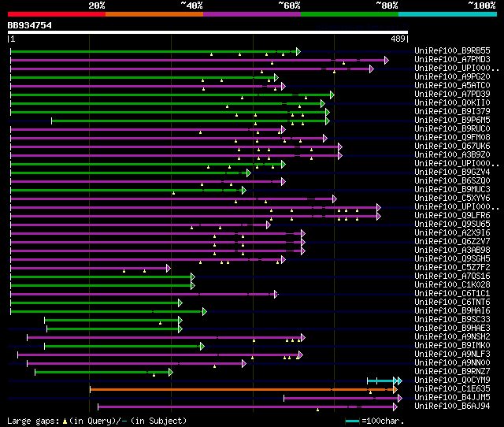Select the UniRef100_B9I379 label
504x427 pixels.
tap(452, 112)
